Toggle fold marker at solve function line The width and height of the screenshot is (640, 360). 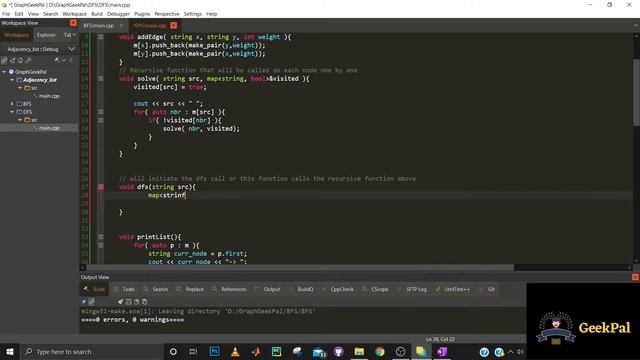(x=100, y=79)
